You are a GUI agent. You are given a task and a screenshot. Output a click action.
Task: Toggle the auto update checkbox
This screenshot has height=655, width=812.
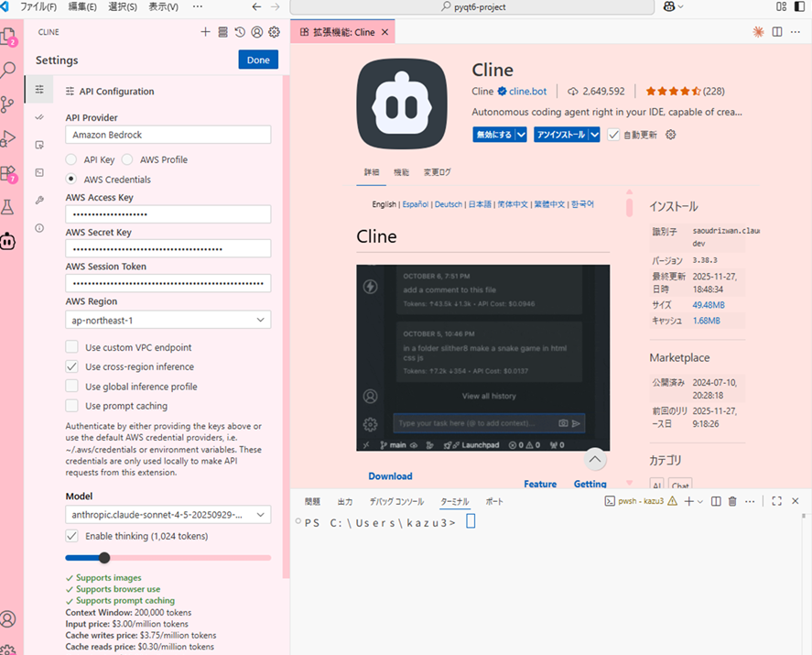[x=613, y=135]
